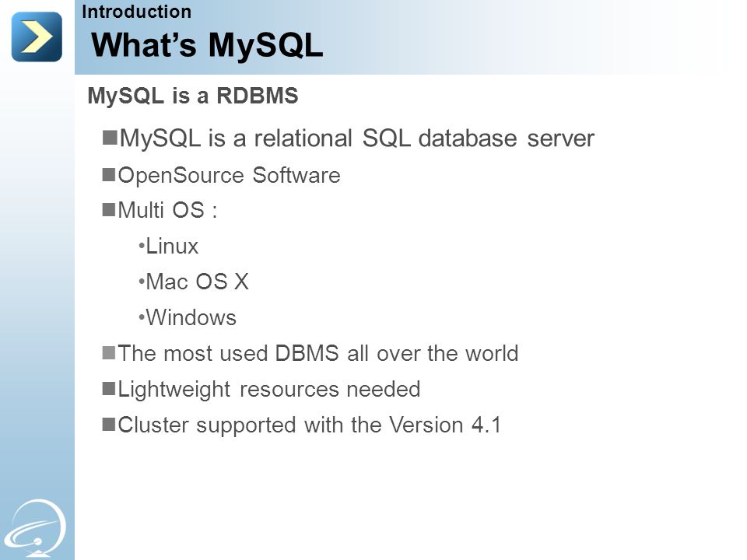Click the bullet beside OpenSource Software
Screen dimensions: 747x560
(109, 175)
